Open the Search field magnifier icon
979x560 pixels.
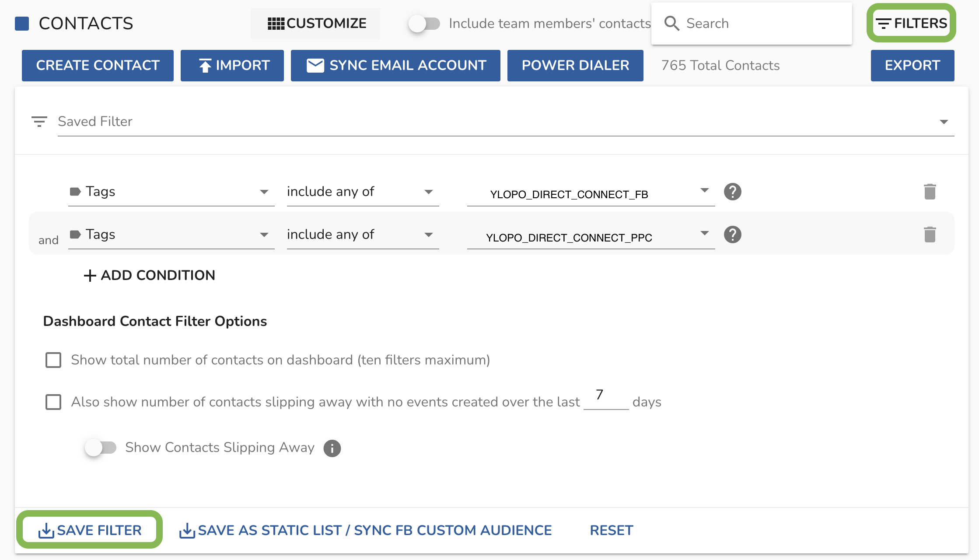point(672,23)
